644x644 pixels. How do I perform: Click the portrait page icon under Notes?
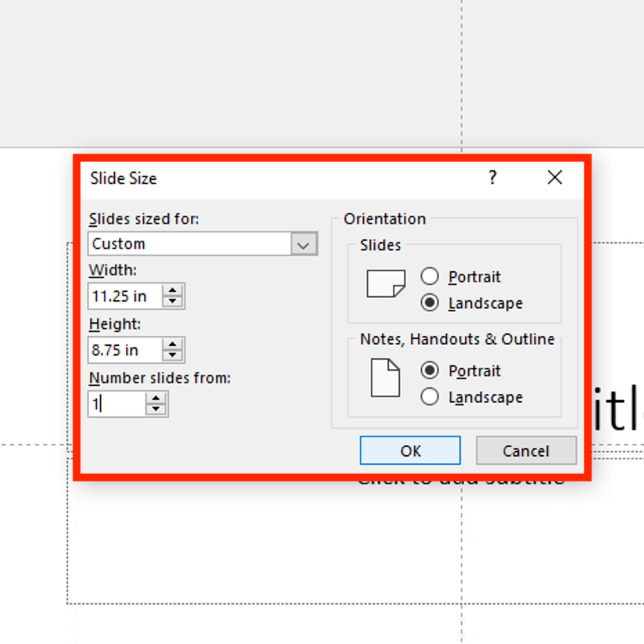[385, 379]
